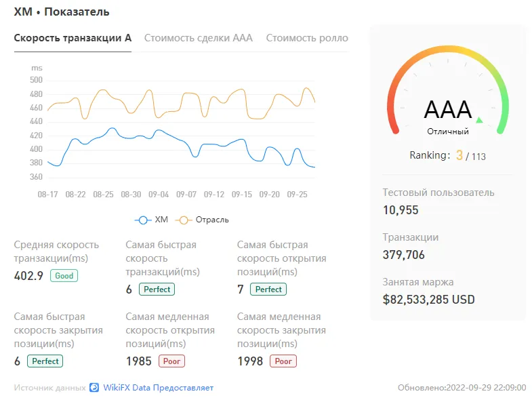
Task: Click the Perfect badge under fastest transaction speed
Action: click(x=157, y=289)
